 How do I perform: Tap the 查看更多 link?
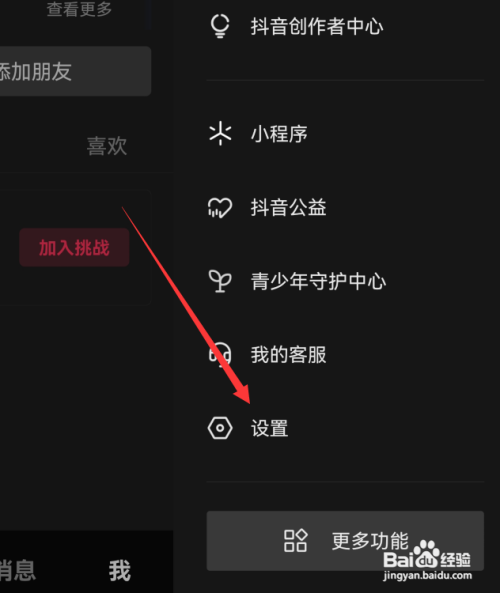point(79,9)
